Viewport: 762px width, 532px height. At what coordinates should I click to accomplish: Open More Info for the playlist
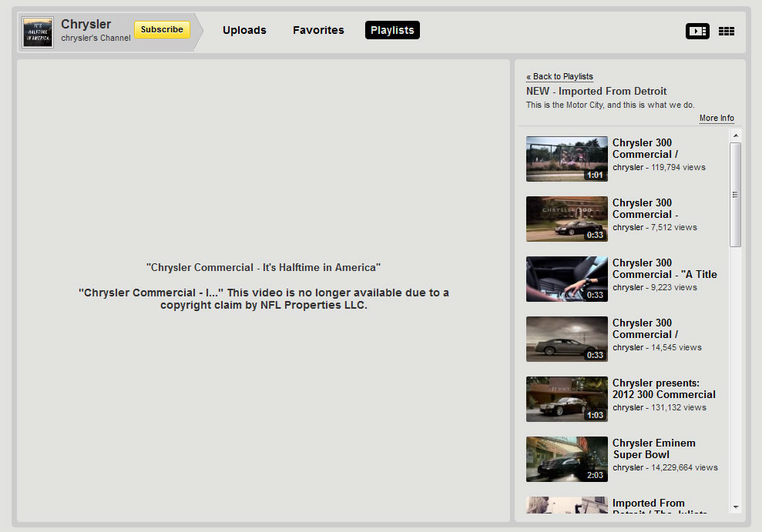pyautogui.click(x=717, y=118)
